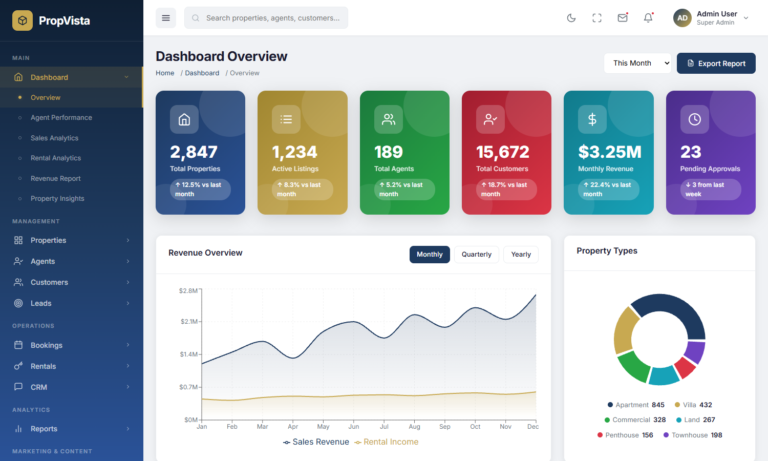
Task: Open Sales Analytics in sidebar
Action: coord(54,138)
